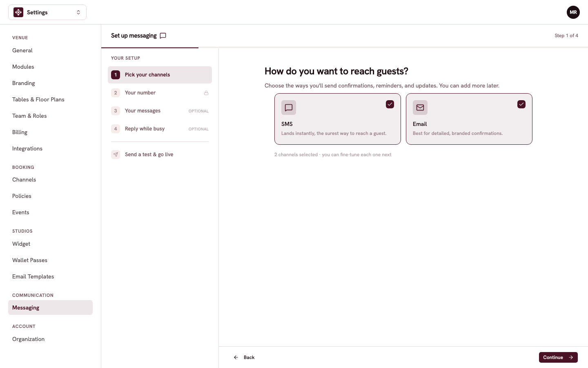This screenshot has height=368, width=588.
Task: Open booking Channels settings
Action: pos(50,180)
